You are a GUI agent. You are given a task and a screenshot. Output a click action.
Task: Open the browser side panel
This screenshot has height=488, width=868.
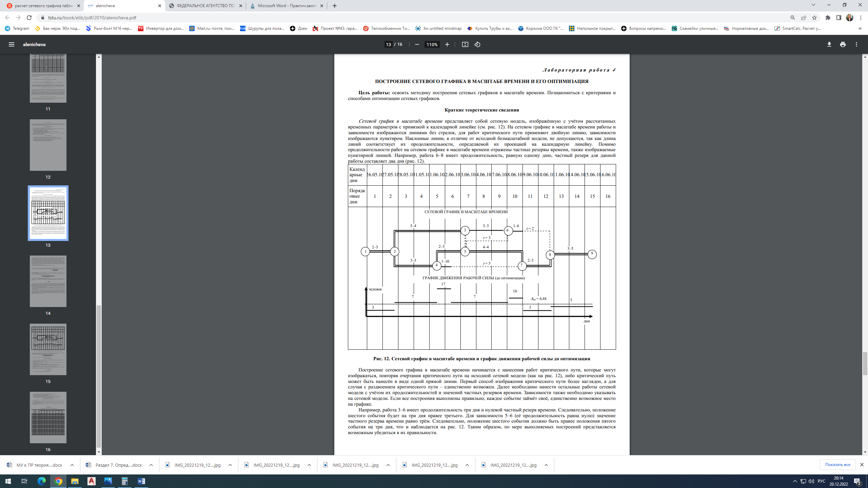tap(839, 18)
